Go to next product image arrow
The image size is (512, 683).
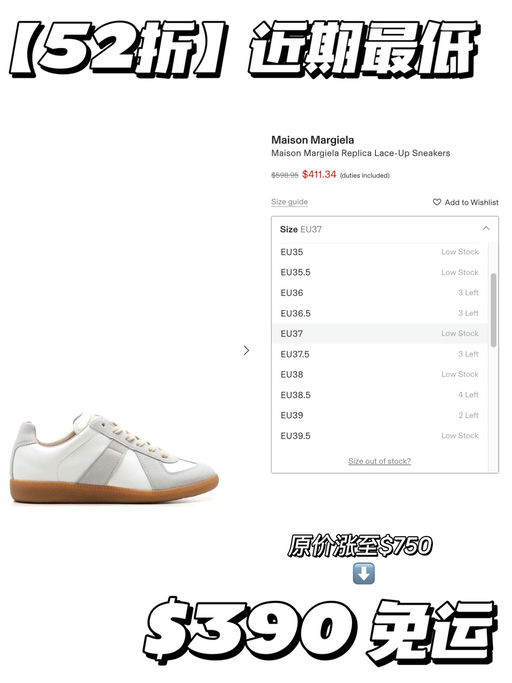[x=246, y=350]
